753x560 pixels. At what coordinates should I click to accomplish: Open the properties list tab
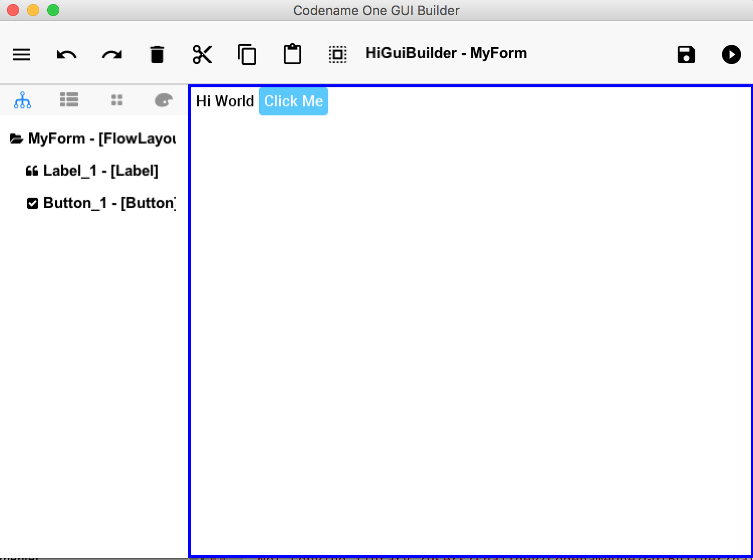(x=69, y=100)
